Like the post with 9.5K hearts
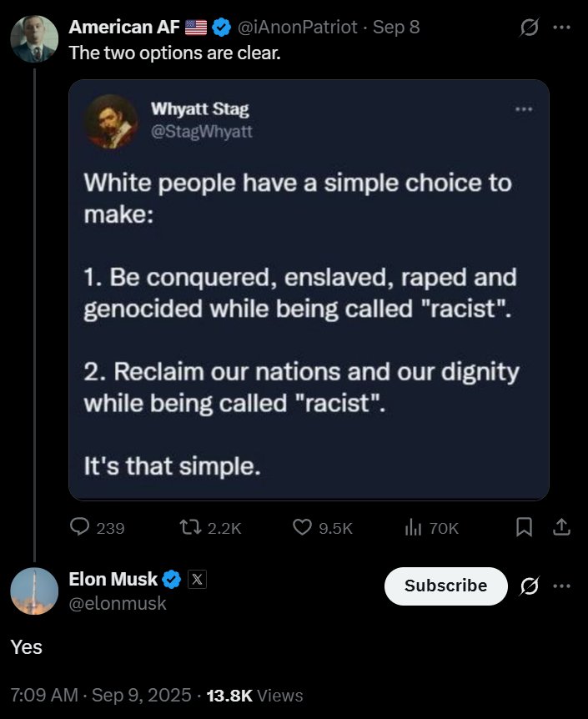Screen dimensions: 588x719 tap(302, 527)
